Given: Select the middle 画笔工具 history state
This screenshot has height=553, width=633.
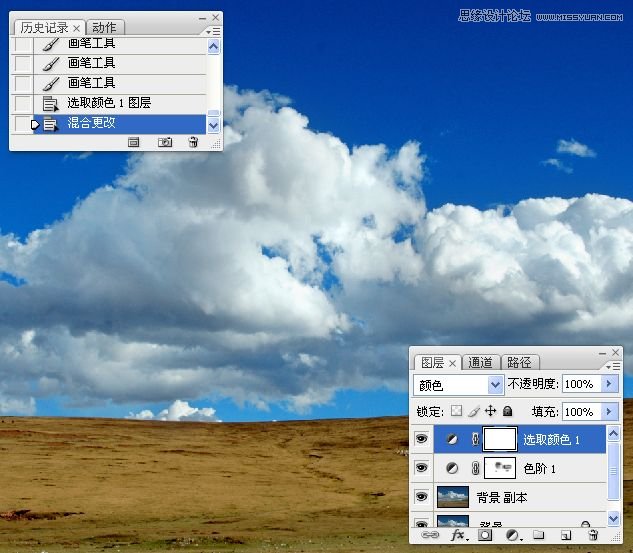Looking at the screenshot, I should [119, 63].
